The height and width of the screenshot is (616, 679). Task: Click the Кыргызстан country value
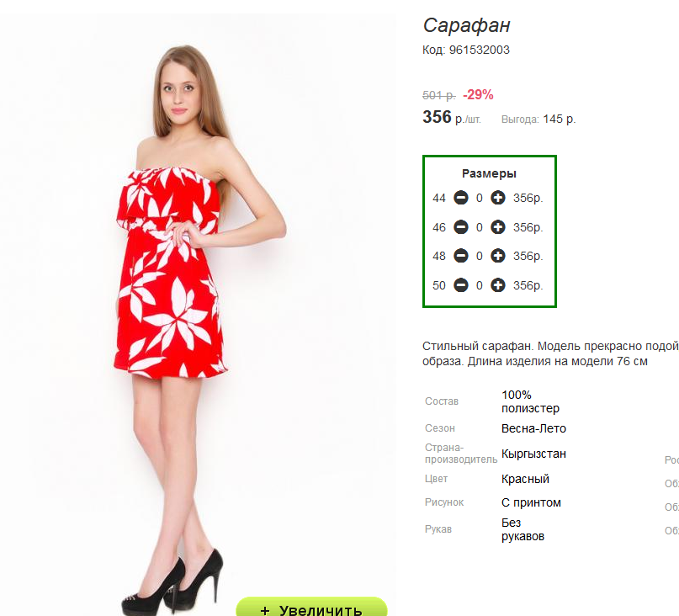click(x=533, y=454)
